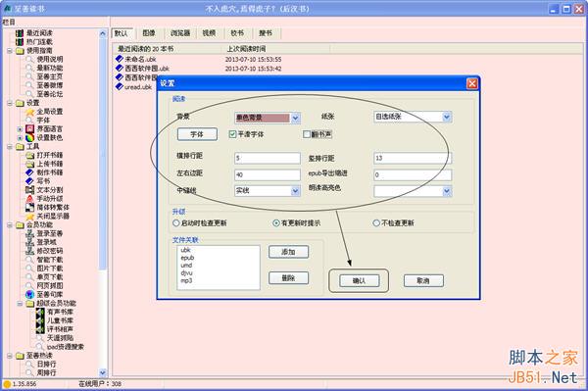Click the folder icon beside 打开书籍
Viewport: 588px width, 391px height.
coord(30,155)
